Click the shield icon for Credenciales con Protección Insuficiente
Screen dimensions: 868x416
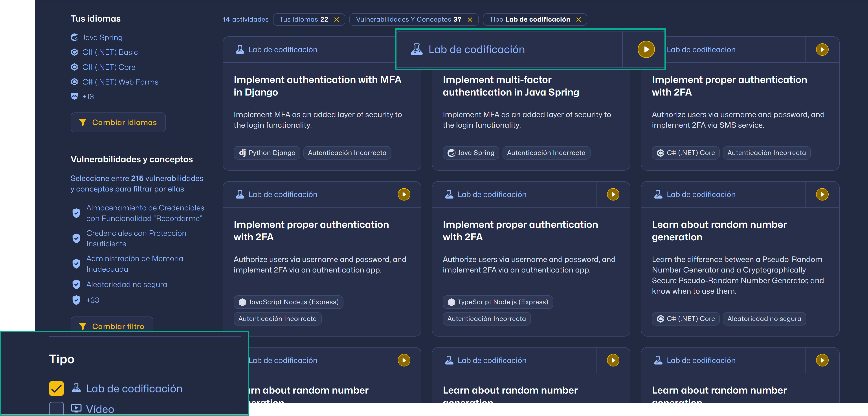pyautogui.click(x=77, y=238)
